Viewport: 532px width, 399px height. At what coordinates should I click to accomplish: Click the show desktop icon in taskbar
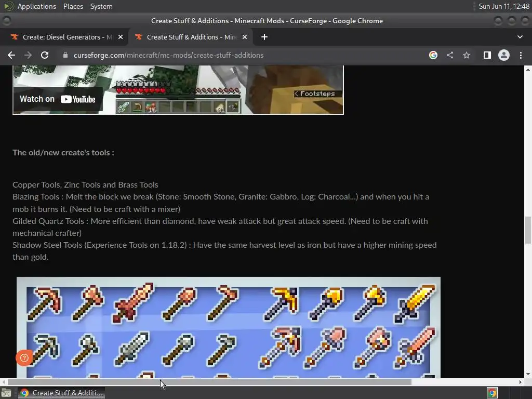6,393
